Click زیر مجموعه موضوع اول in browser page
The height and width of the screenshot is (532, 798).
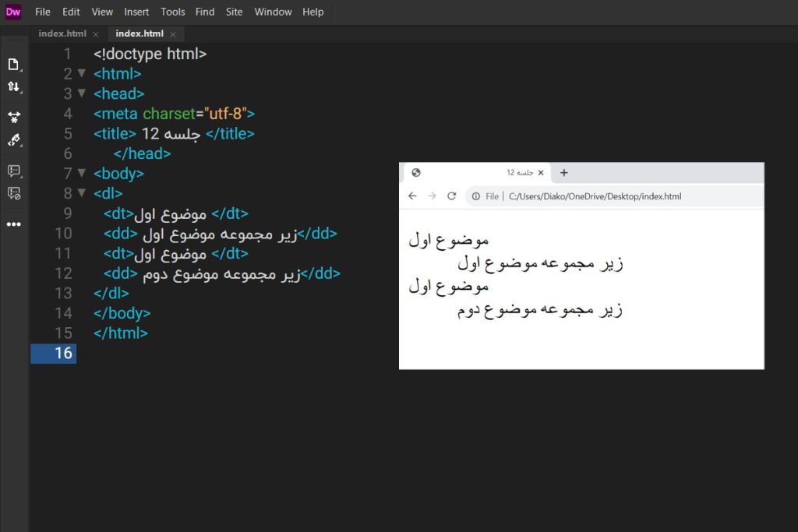click(x=540, y=263)
